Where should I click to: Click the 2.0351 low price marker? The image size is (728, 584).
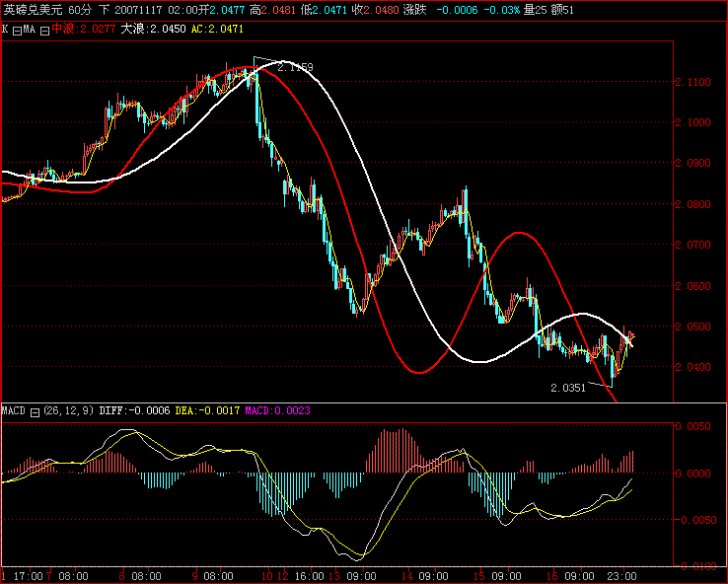[568, 388]
